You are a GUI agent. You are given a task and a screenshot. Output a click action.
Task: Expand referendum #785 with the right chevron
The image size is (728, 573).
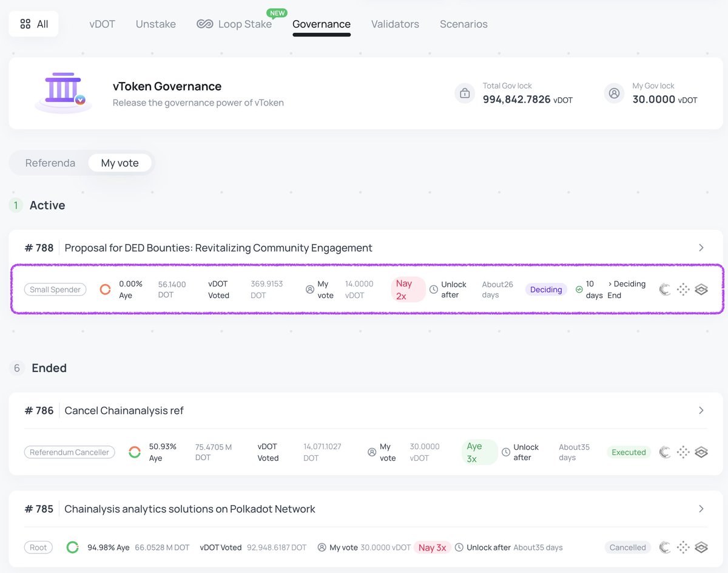[x=701, y=509]
